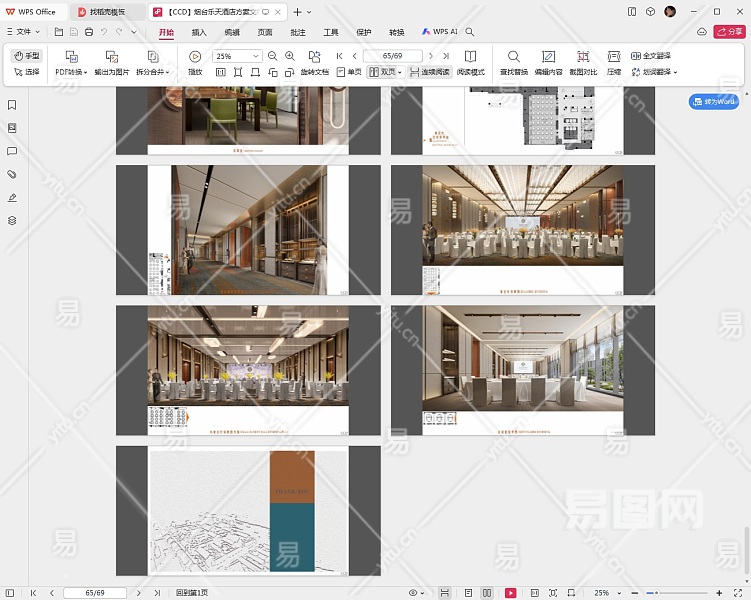Toggle 连续阅读 continuous reading mode
Viewport: 751px width, 600px height.
[x=429, y=72]
